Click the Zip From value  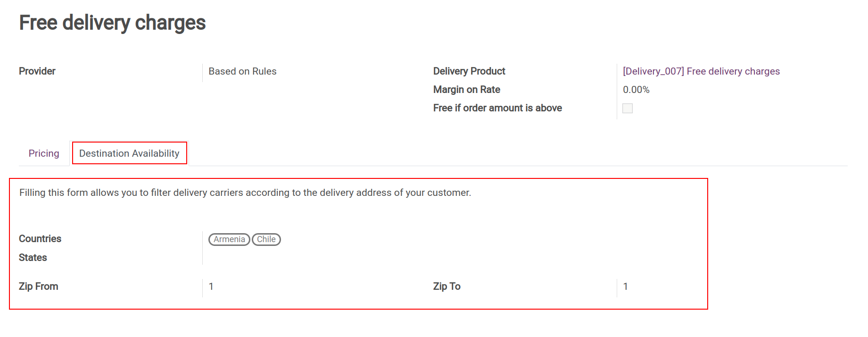click(x=211, y=286)
